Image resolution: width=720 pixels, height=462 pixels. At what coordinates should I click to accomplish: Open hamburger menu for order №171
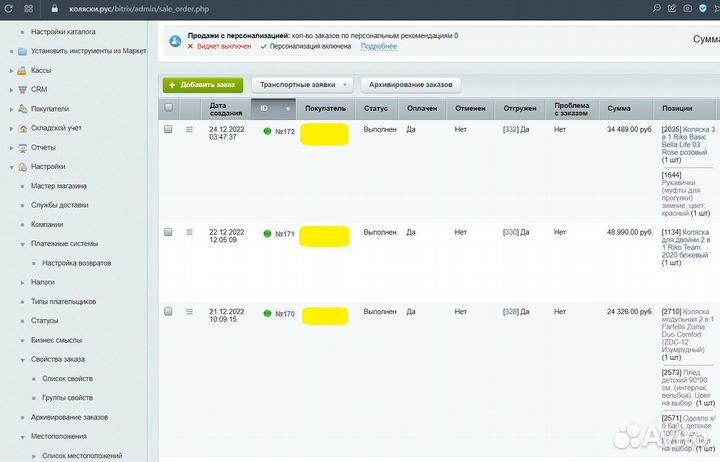click(x=189, y=232)
